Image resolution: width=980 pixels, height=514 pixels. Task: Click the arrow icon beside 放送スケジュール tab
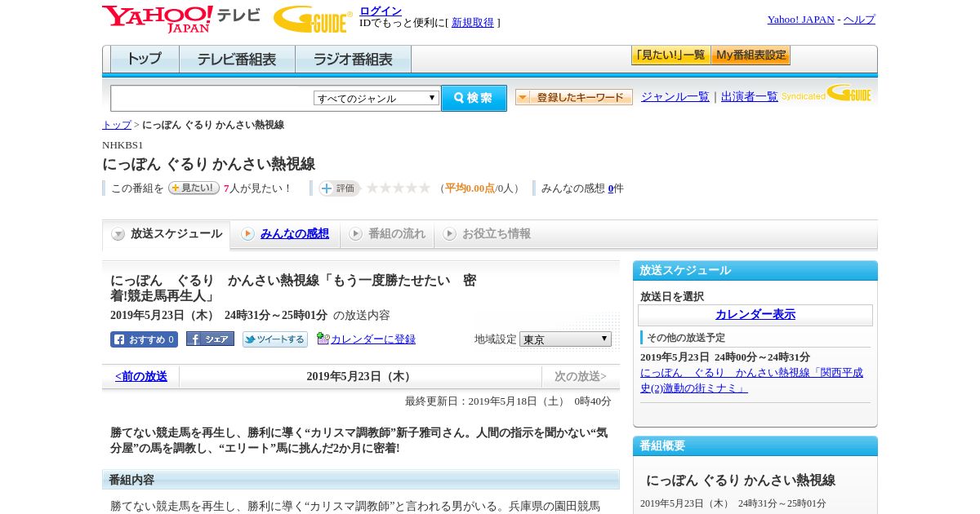pos(118,234)
